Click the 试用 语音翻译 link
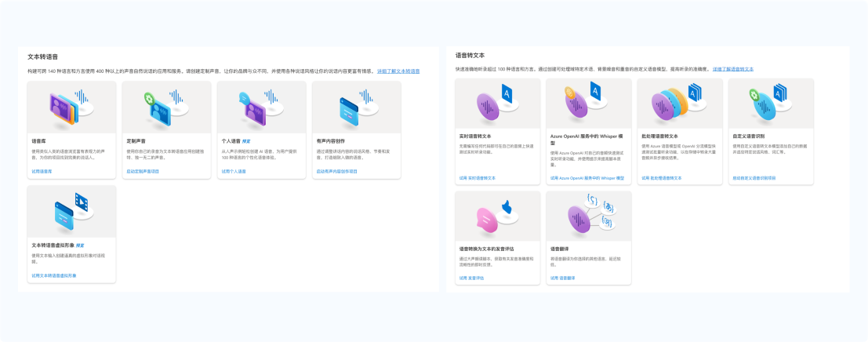Screen dimensions: 868x342 pos(562,278)
